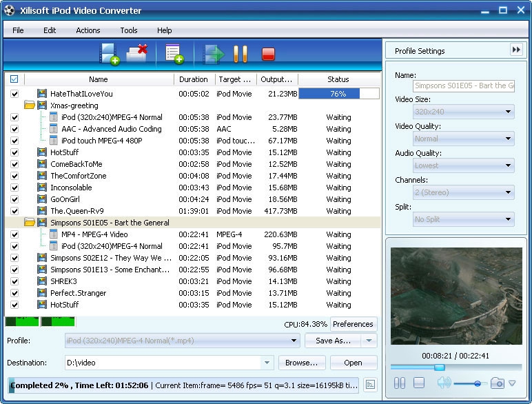Open the Actions menu

(x=88, y=30)
